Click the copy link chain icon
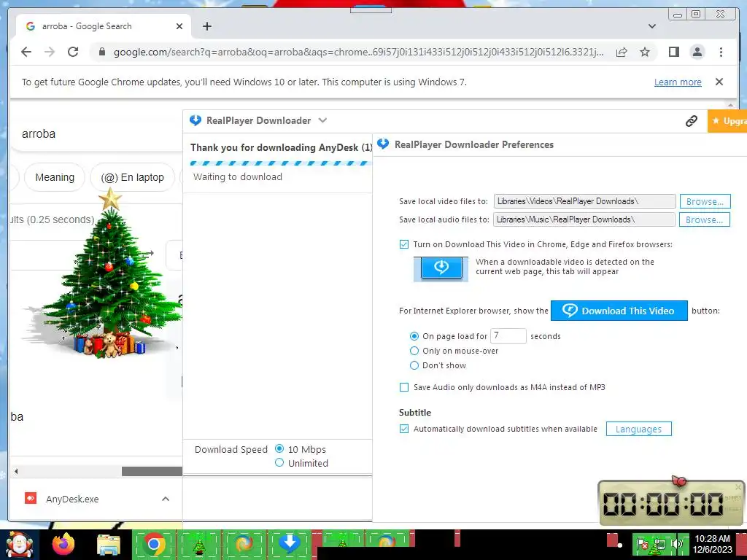Image resolution: width=747 pixels, height=560 pixels. 692,121
